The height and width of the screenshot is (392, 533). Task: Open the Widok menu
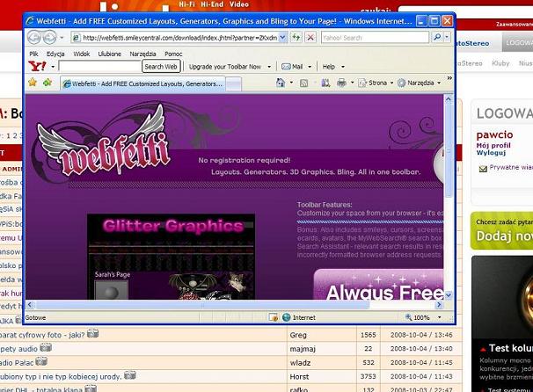[82, 54]
